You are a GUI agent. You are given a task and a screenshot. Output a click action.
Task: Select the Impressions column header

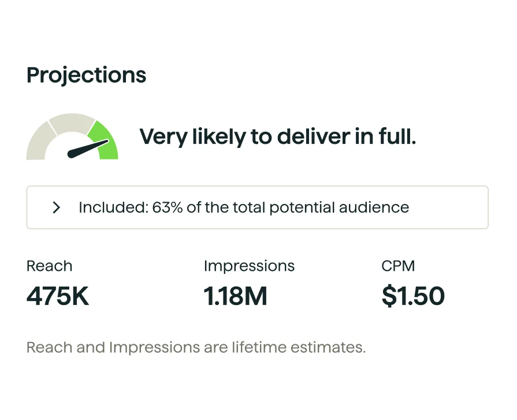coord(249,266)
